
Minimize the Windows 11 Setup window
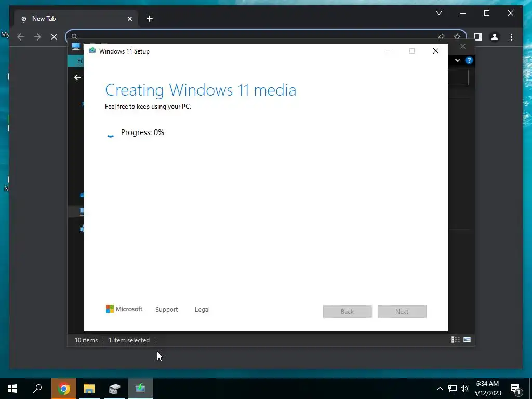[x=389, y=51]
